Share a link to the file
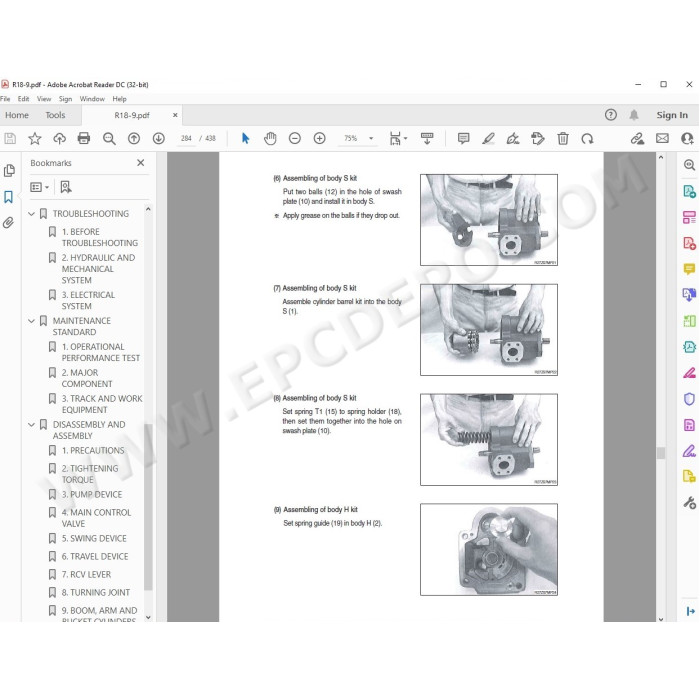The height and width of the screenshot is (700, 700). (x=637, y=138)
